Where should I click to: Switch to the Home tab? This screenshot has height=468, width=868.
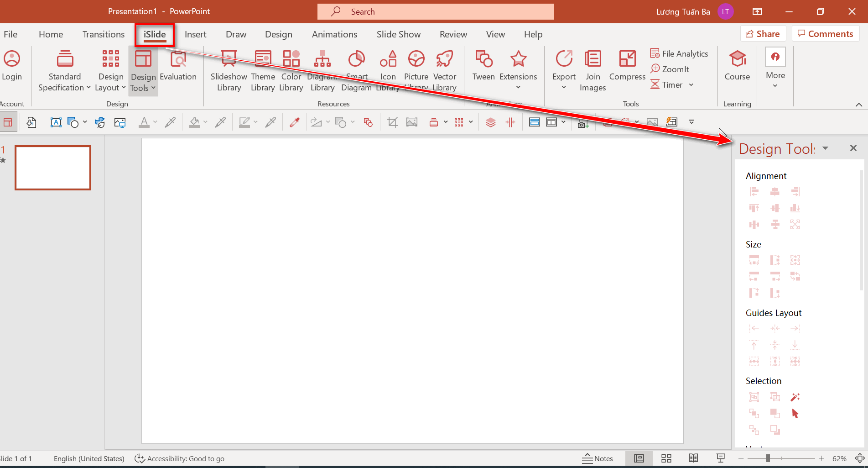point(51,34)
